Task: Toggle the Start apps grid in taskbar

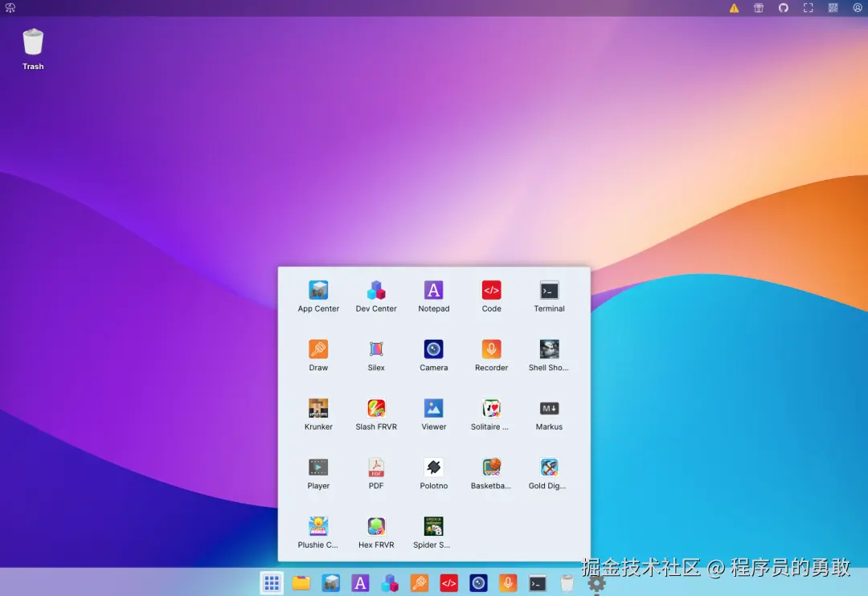Action: [272, 582]
